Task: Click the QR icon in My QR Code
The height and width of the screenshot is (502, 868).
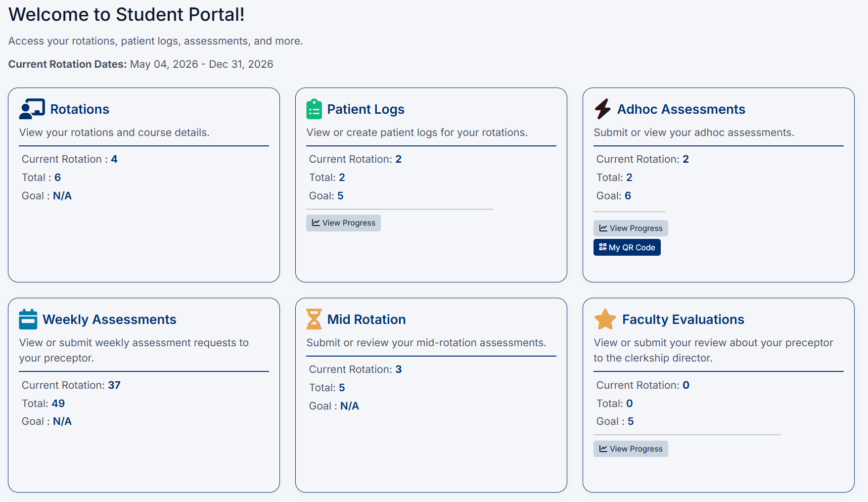Action: 602,247
